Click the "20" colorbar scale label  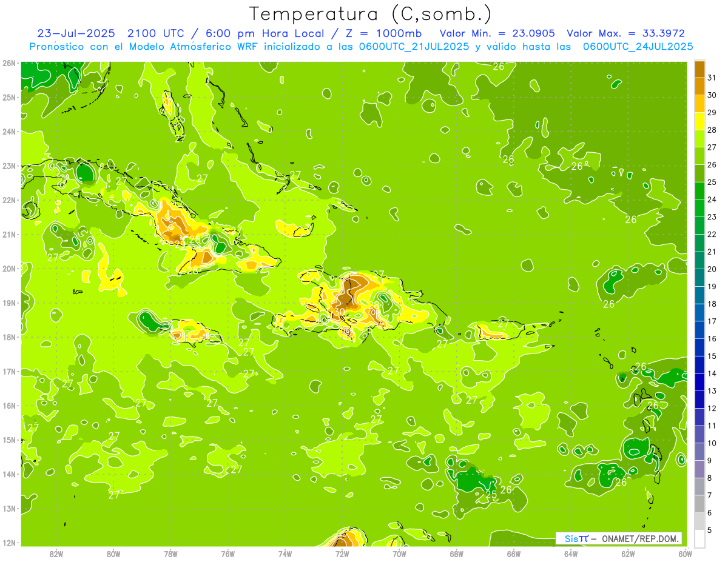pyautogui.click(x=712, y=269)
